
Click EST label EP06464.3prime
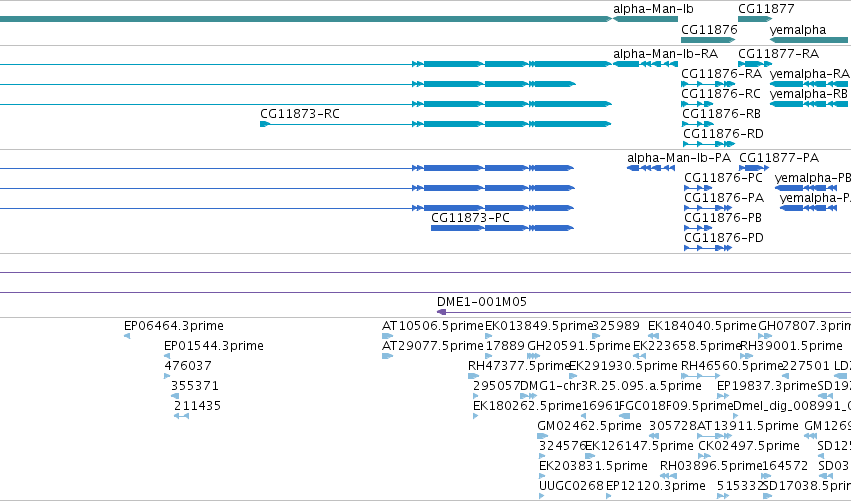pyautogui.click(x=174, y=326)
